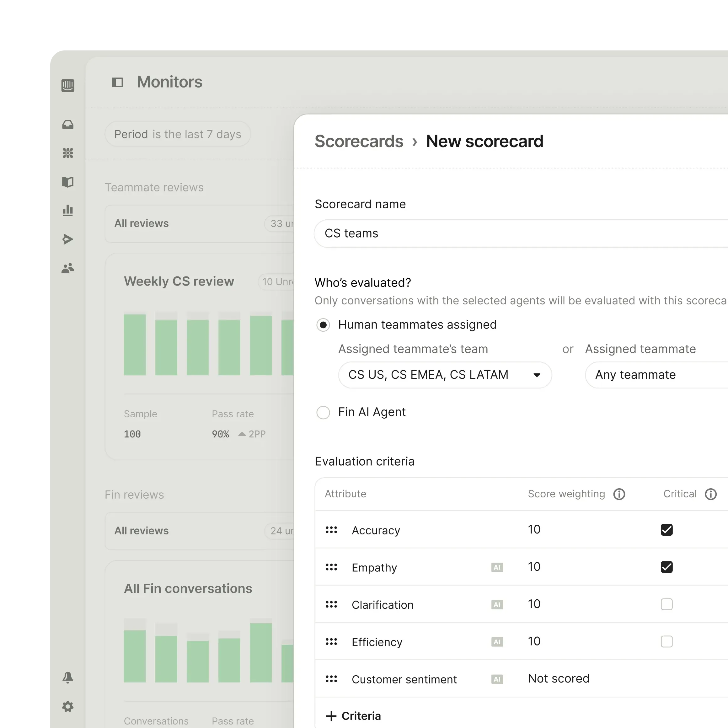Click the Sample value 100
728x728 pixels.
132,435
